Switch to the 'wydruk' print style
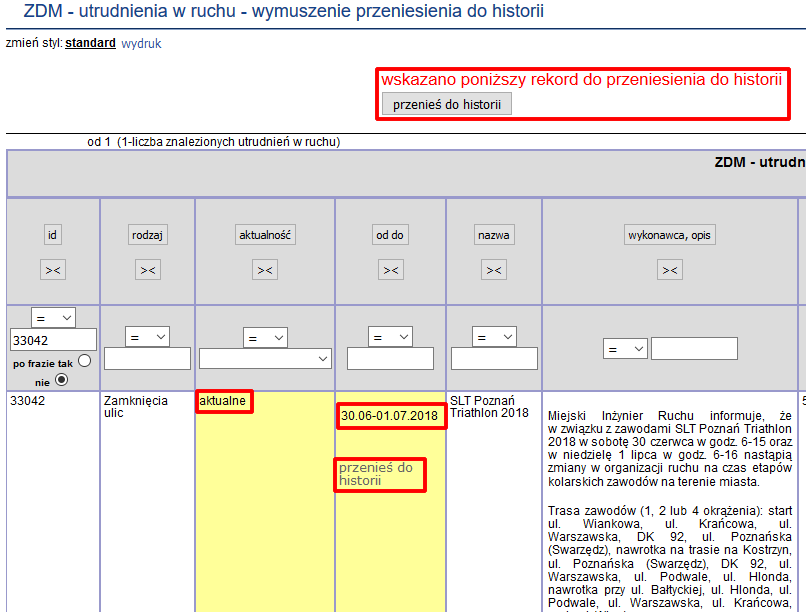 (x=141, y=44)
